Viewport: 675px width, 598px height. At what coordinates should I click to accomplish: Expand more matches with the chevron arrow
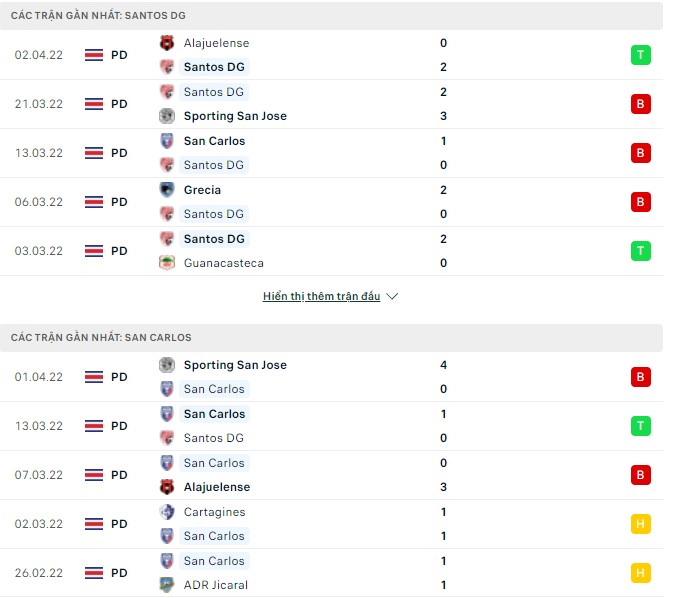pos(392,297)
